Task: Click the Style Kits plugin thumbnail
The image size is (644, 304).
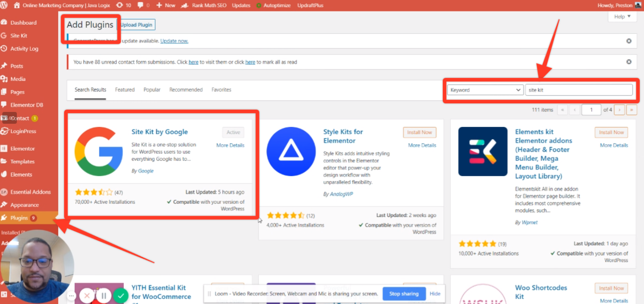Action: (x=291, y=152)
